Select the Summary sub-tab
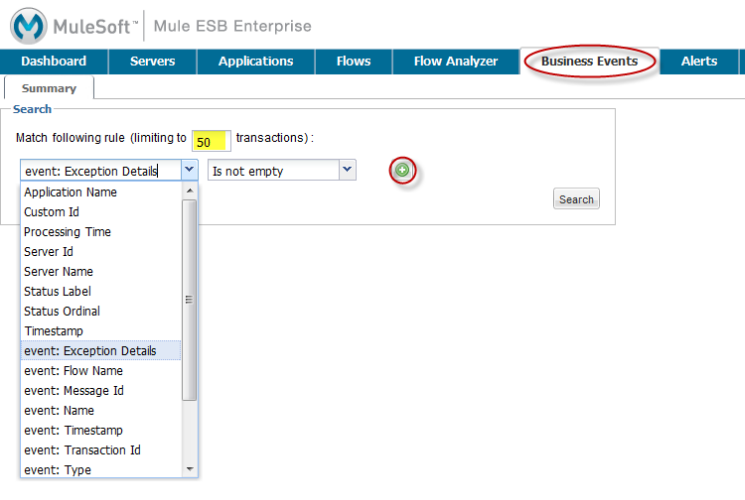 [49, 89]
